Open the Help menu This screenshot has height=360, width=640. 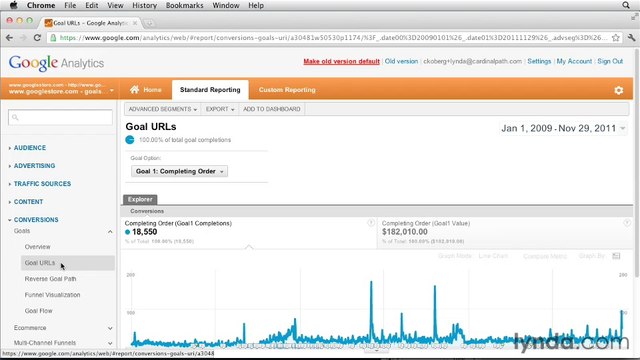(x=256, y=5)
